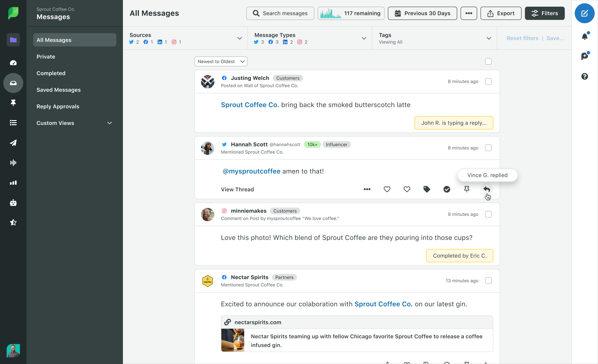Click the Export button icon
Viewport: 598px width, 364px height.
pos(490,13)
